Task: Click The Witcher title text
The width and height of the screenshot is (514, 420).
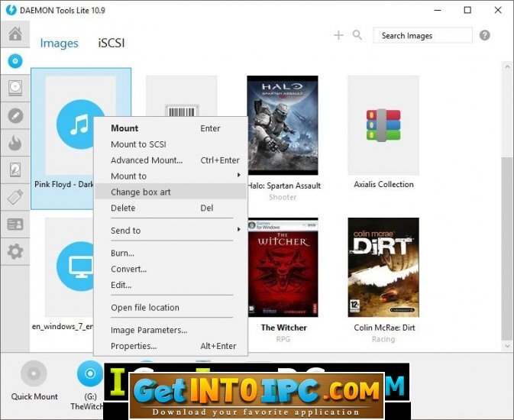Action: [x=284, y=328]
